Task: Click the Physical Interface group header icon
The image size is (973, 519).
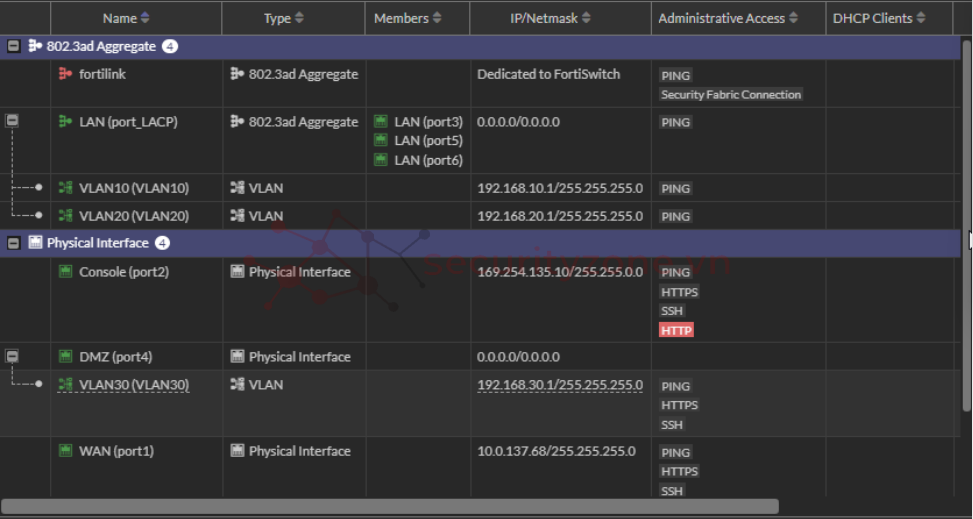Action: point(35,243)
